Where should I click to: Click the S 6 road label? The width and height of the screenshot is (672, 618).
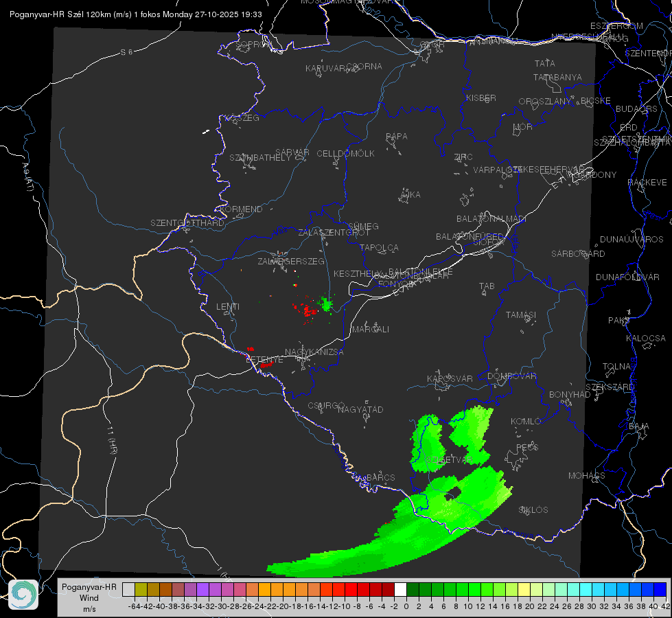(x=126, y=52)
